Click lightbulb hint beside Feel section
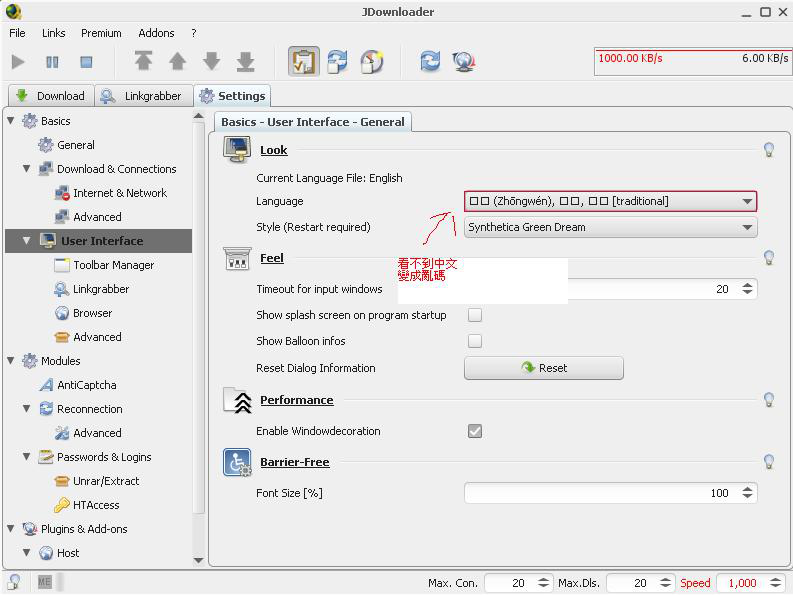Viewport: 793px width, 596px height. click(769, 258)
